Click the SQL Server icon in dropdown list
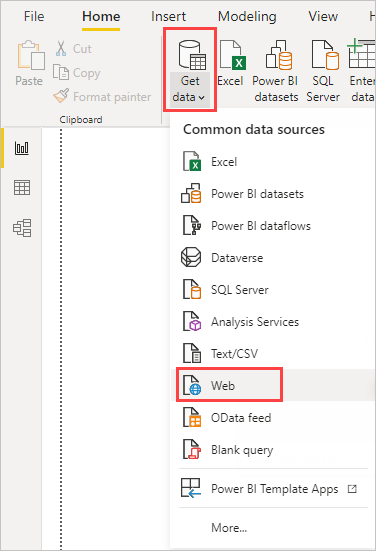 [x=192, y=289]
